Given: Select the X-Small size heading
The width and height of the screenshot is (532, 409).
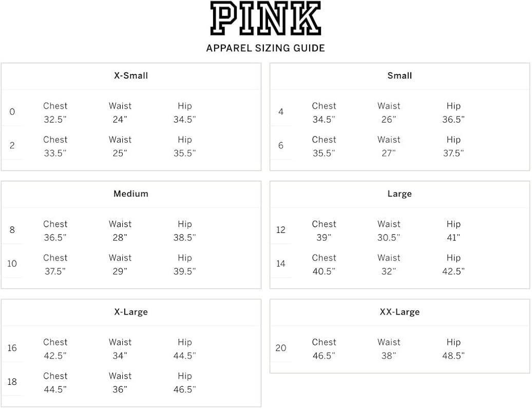Looking at the screenshot, I should (x=131, y=75).
